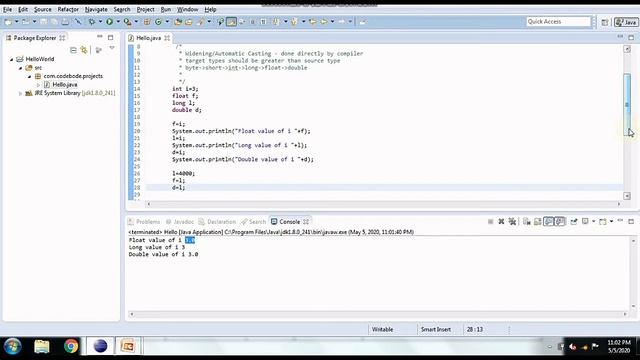Go to Next Annotation using toolbar arrow
Viewport: 640px width, 360px height.
point(276,22)
